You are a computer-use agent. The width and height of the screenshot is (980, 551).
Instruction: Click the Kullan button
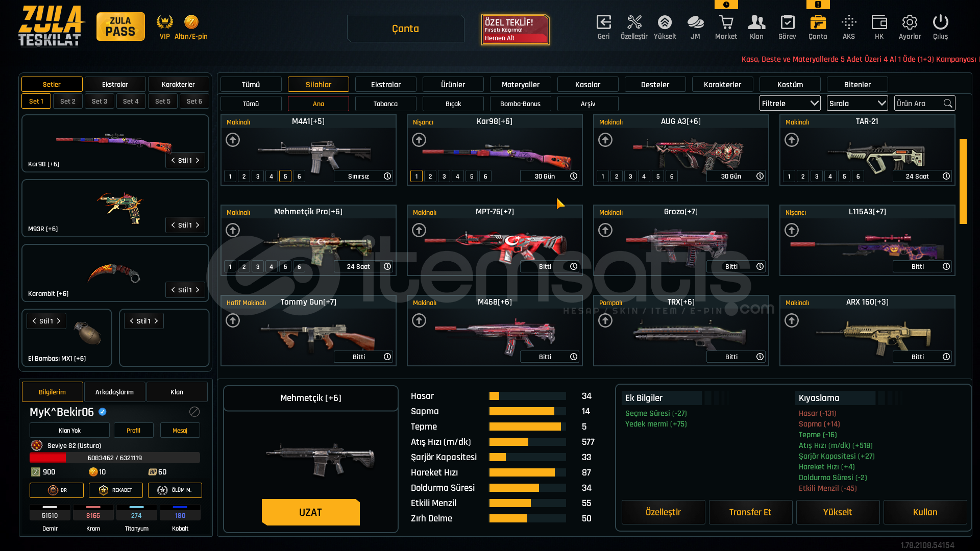tap(925, 512)
